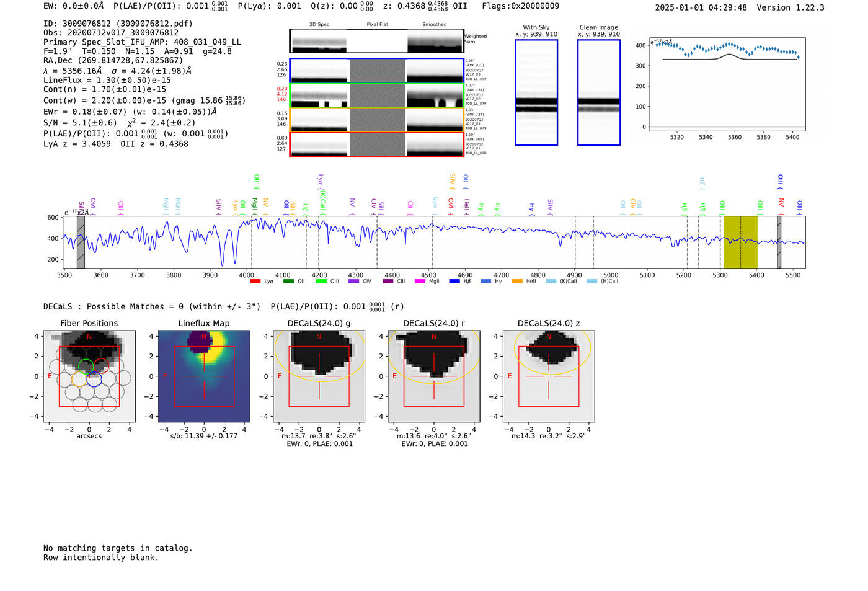The image size is (868, 591).
Task: Click the green fiber circle in Fiber Positions
Action: (x=86, y=367)
